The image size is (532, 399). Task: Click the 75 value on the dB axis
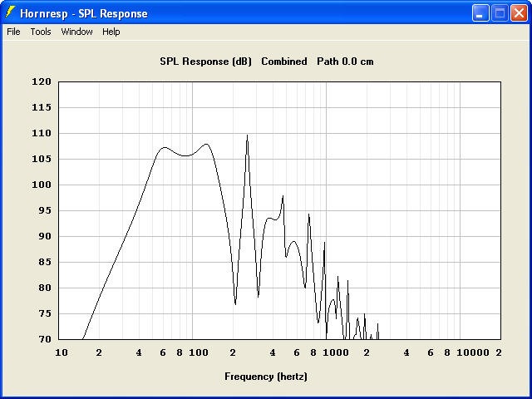pyautogui.click(x=44, y=313)
